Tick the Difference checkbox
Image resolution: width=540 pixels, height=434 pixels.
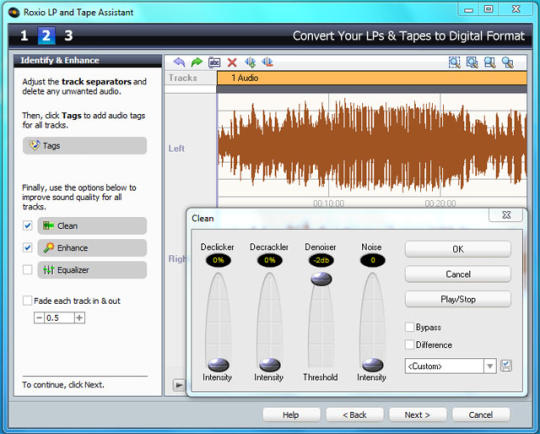point(410,344)
